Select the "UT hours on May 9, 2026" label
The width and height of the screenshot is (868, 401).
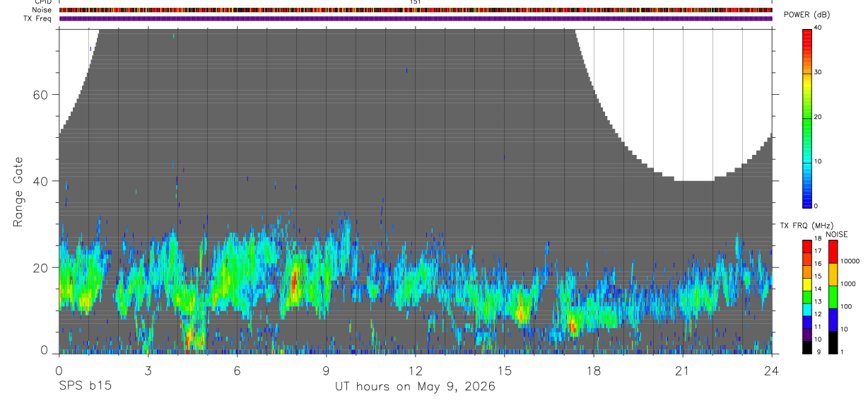(415, 387)
